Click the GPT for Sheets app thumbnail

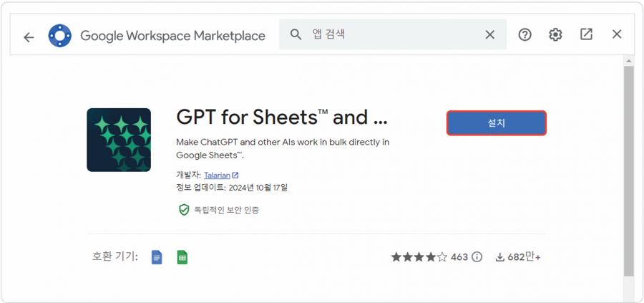point(119,140)
